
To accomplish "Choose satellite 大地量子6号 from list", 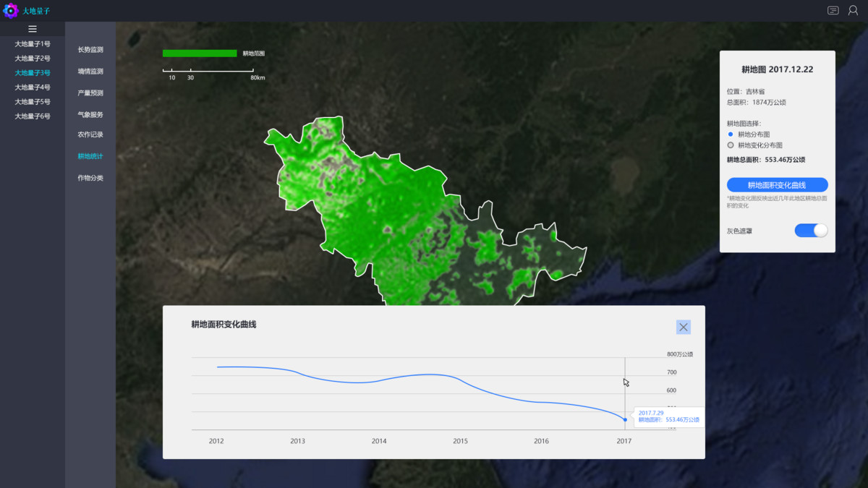I will (33, 116).
